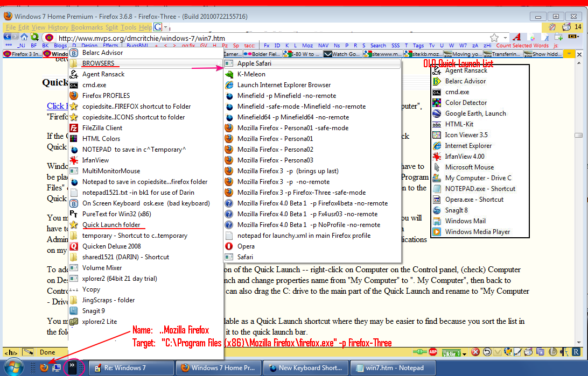The image size is (588, 376).
Task: Launch Ycopy from the menu
Action: 146,289
